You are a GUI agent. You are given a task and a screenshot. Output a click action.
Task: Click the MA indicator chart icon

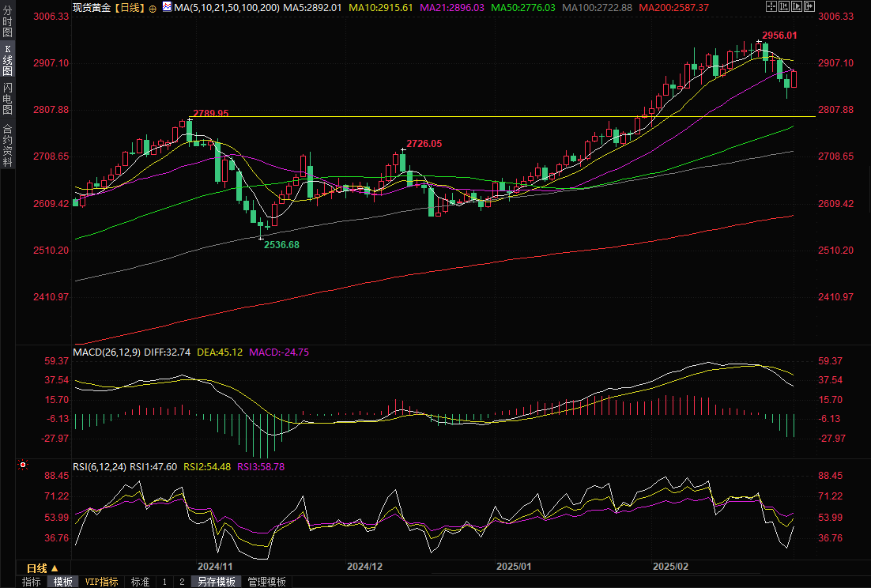click(167, 7)
